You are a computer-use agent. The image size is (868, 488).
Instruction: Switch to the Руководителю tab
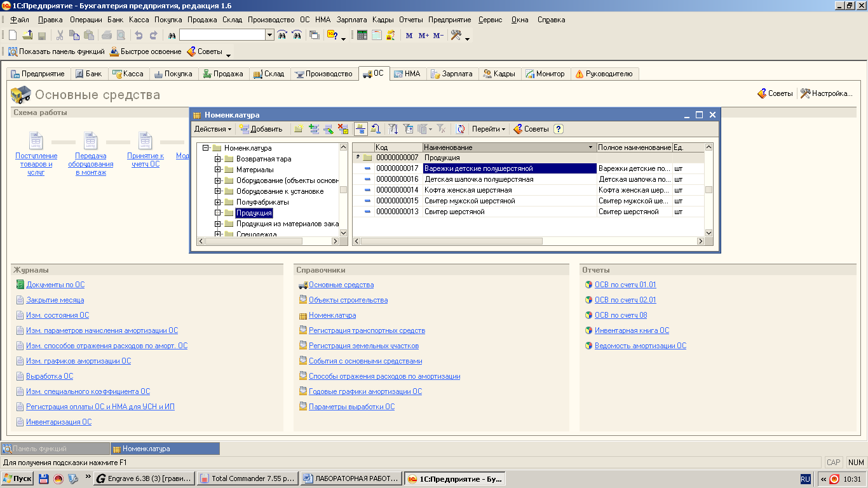click(604, 74)
